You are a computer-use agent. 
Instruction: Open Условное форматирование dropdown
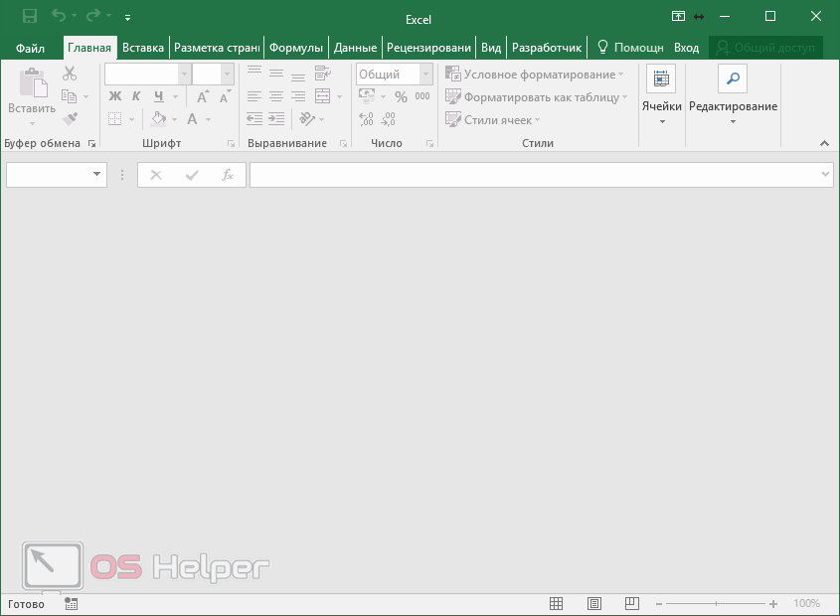(535, 75)
